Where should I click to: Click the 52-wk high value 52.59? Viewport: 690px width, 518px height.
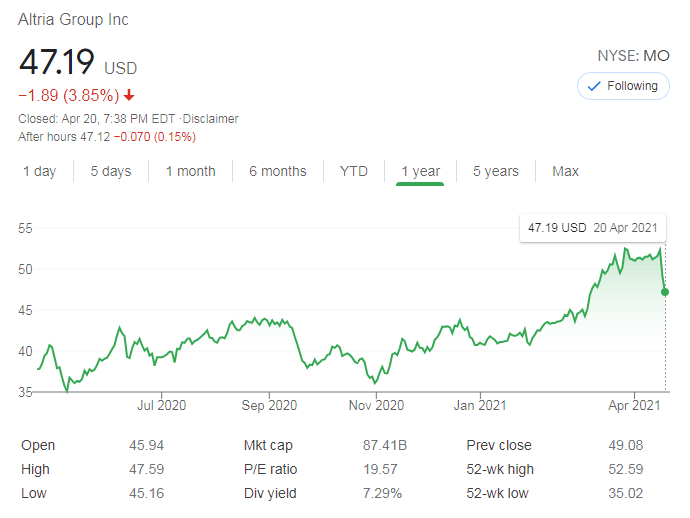[626, 469]
